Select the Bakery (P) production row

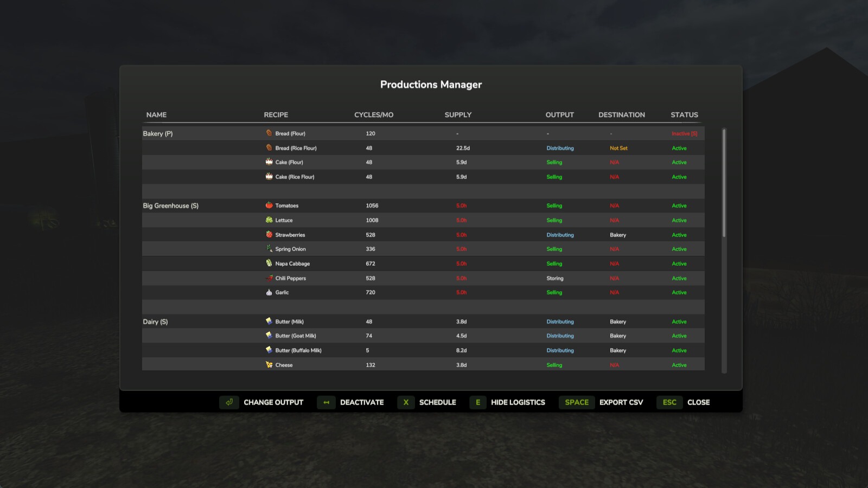coord(158,133)
